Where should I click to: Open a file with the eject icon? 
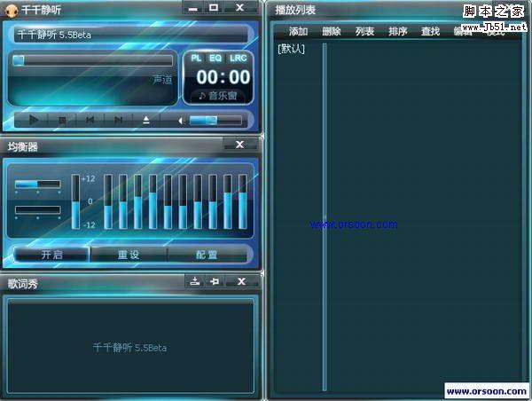tap(146, 120)
